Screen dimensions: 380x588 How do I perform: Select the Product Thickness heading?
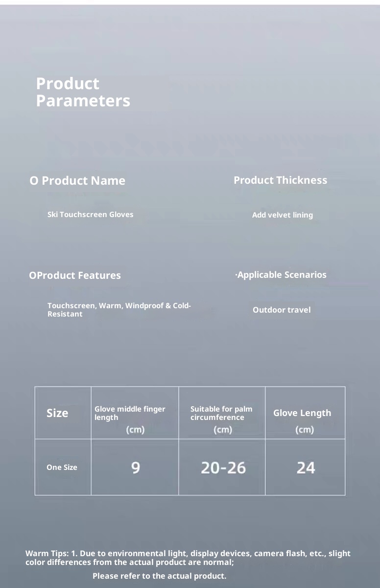(280, 180)
